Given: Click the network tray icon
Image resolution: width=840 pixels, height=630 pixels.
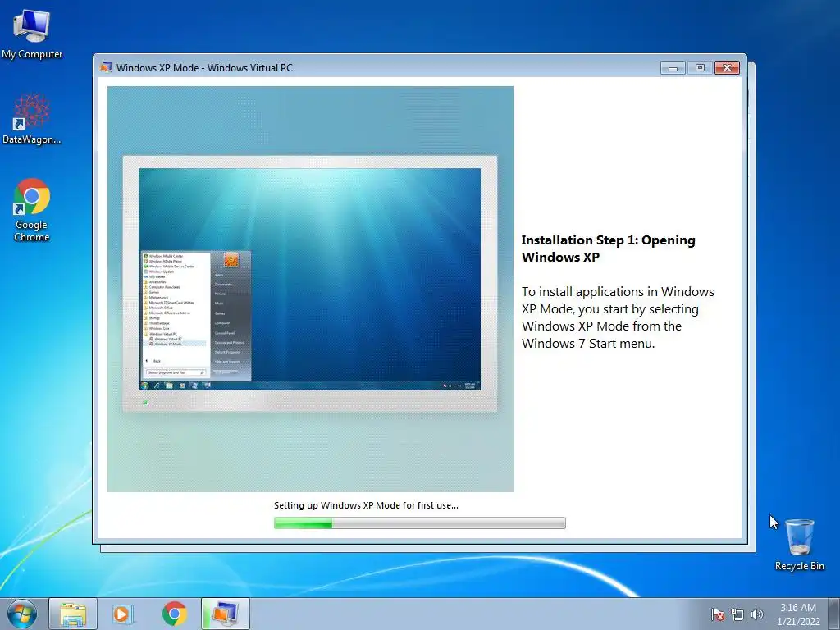Looking at the screenshot, I should (x=737, y=614).
